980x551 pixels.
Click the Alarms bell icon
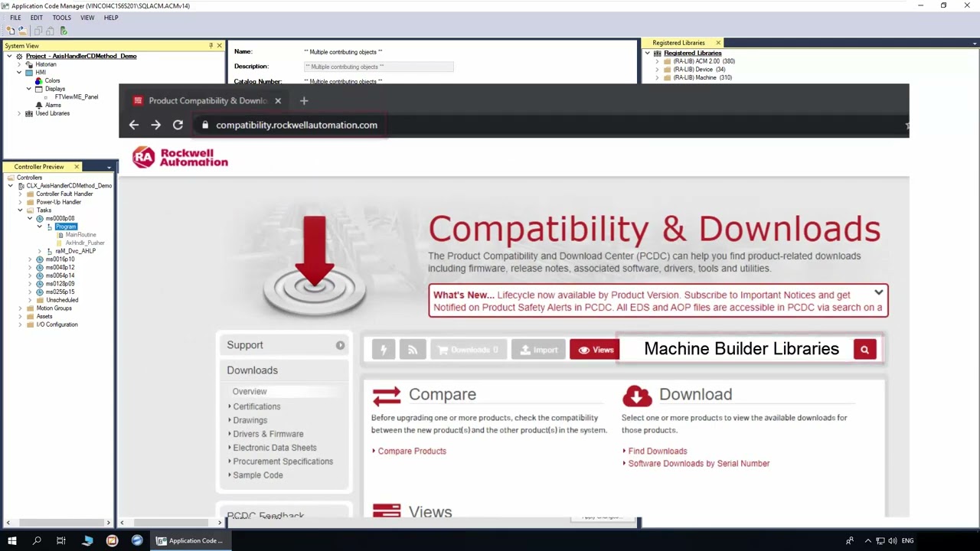tap(38, 105)
